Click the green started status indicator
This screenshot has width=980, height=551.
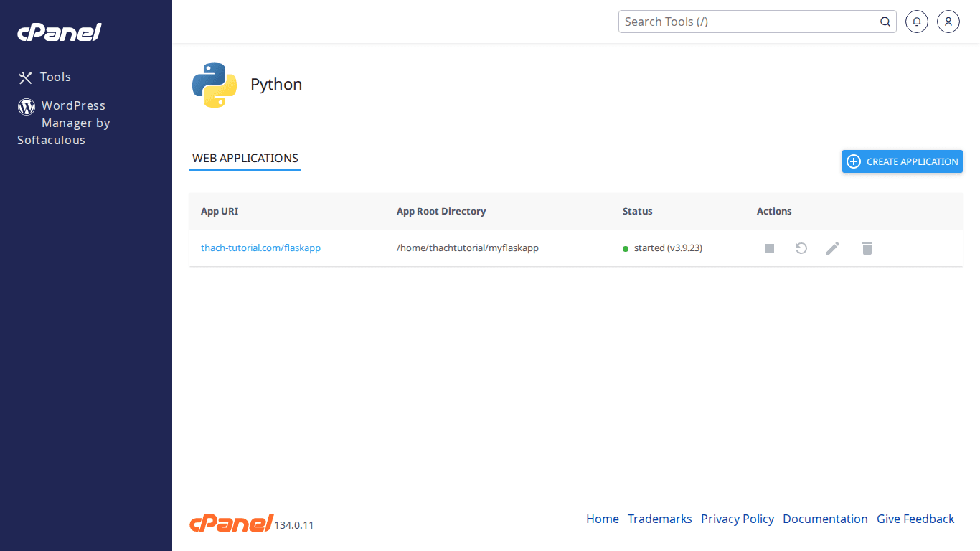point(626,248)
